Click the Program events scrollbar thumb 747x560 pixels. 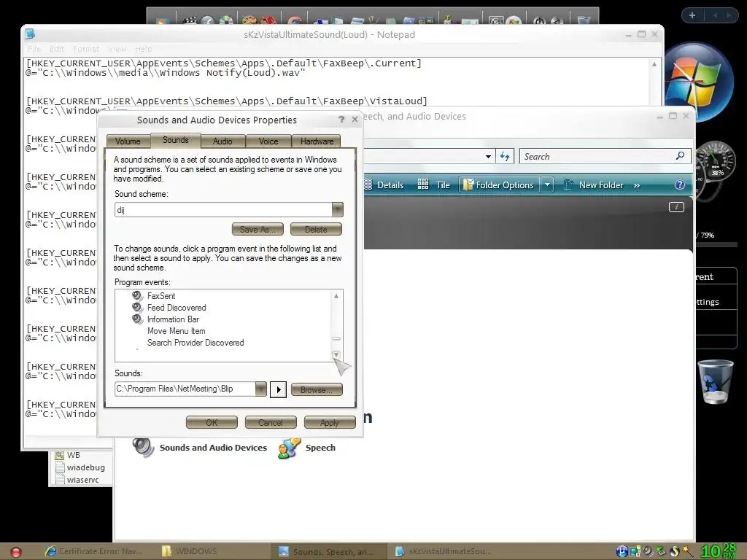(336, 338)
